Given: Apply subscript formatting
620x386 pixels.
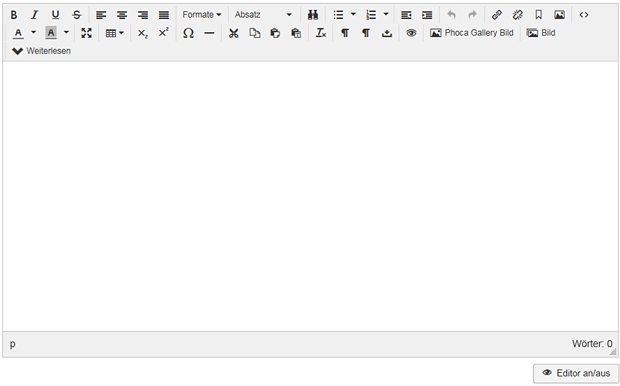Looking at the screenshot, I should 143,33.
